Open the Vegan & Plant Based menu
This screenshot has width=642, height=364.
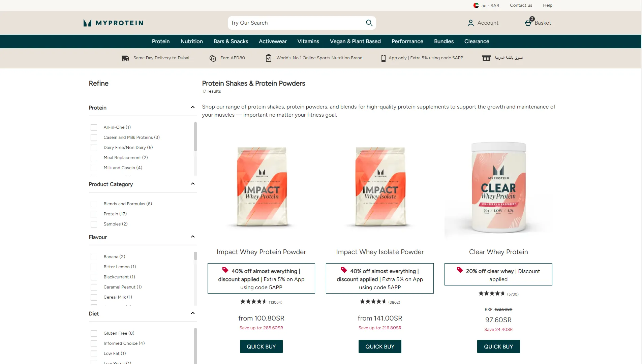(355, 41)
